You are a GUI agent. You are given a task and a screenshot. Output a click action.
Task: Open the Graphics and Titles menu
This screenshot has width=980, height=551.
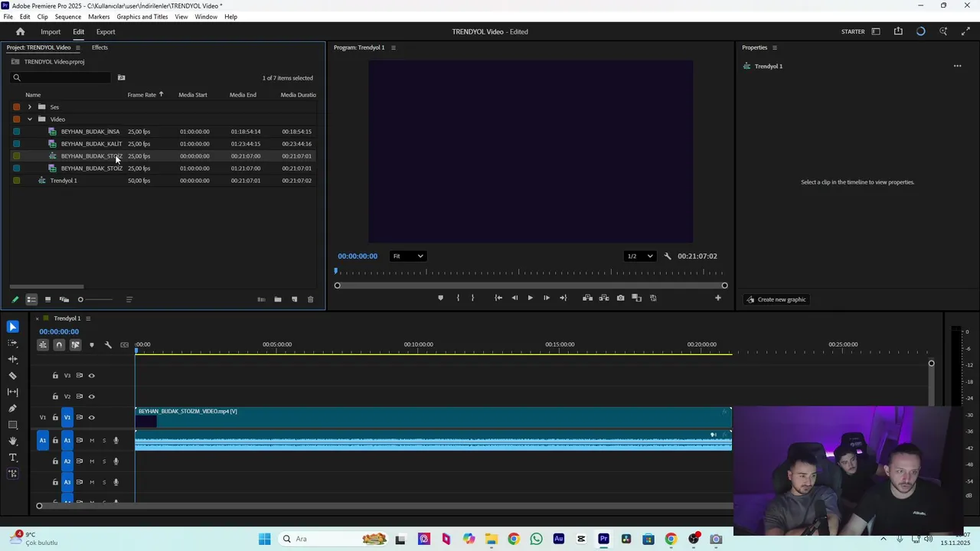tap(142, 17)
